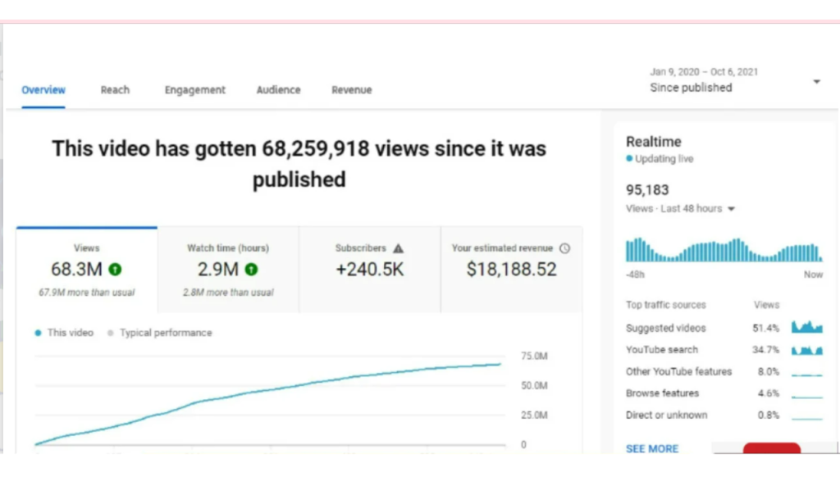Click the green up-arrow icon beside 2.9M watch time
The height and width of the screenshot is (504, 840).
pos(251,269)
